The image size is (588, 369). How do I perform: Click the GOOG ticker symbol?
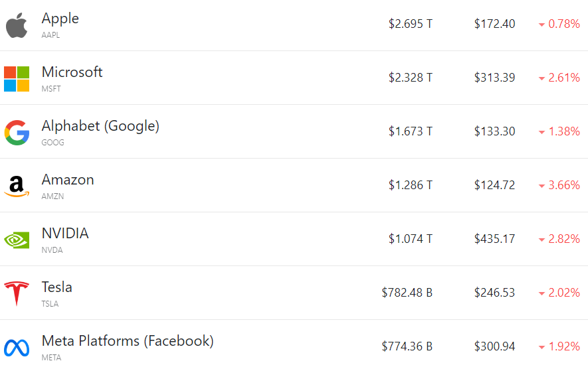pyautogui.click(x=53, y=142)
